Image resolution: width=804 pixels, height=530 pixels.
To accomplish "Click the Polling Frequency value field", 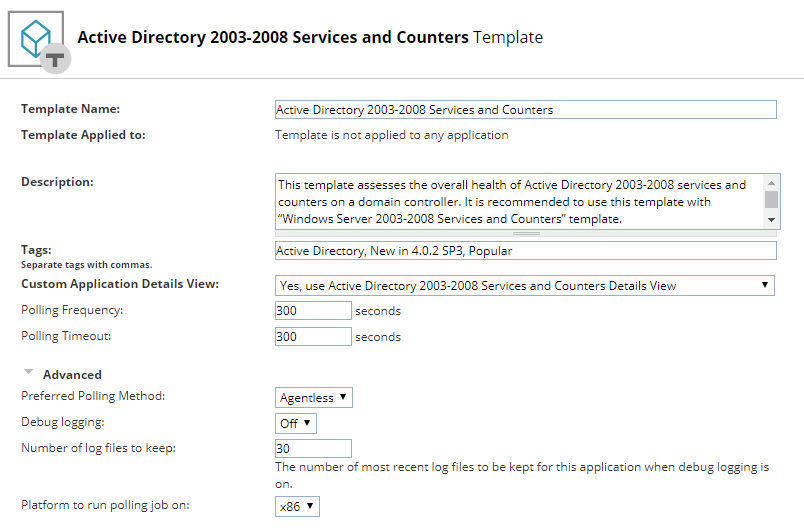I will tap(313, 311).
